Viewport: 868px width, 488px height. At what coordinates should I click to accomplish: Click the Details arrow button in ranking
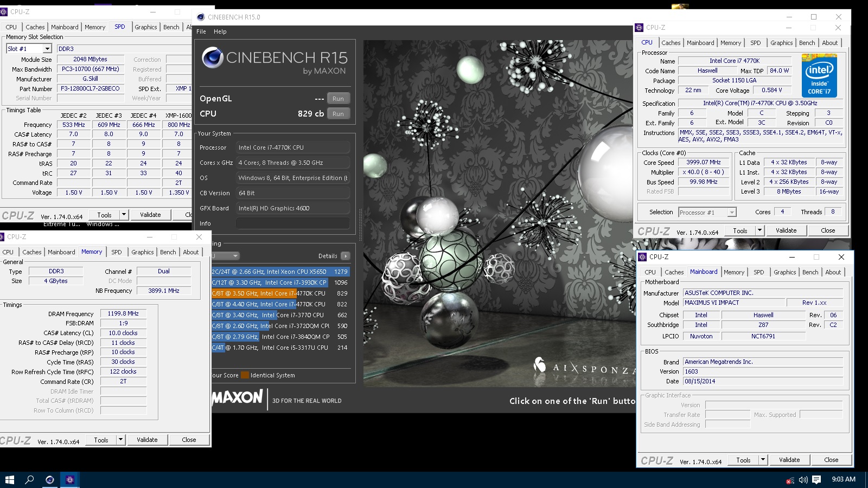pyautogui.click(x=346, y=256)
